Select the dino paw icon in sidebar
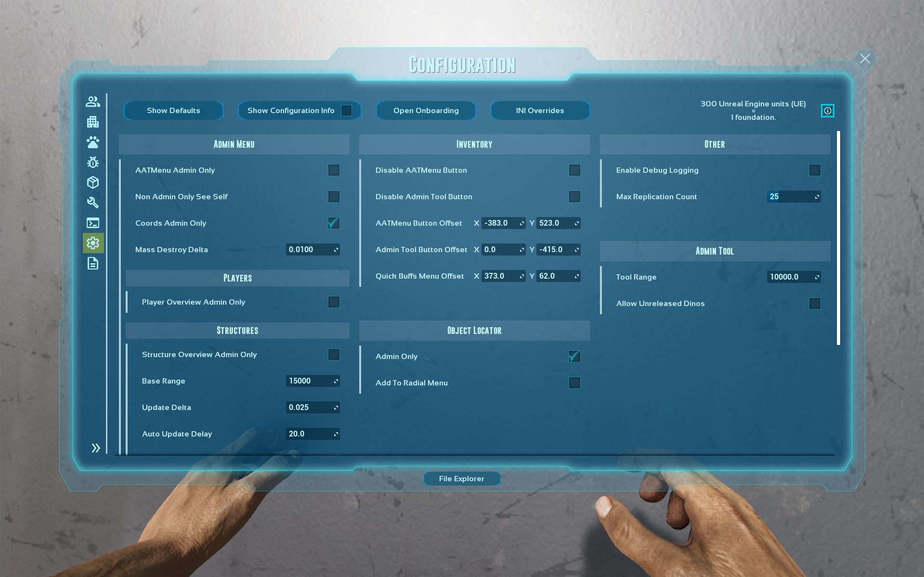924x577 pixels. (x=93, y=142)
